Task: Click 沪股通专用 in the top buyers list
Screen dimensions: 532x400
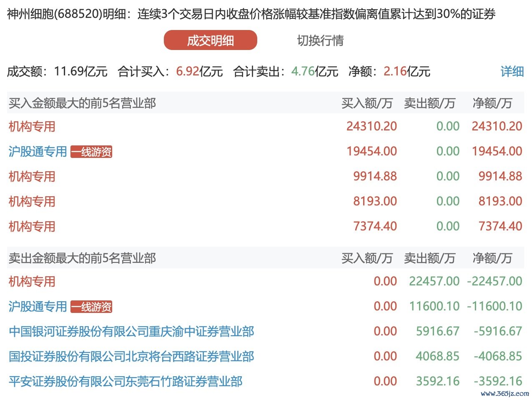Action: coord(38,152)
